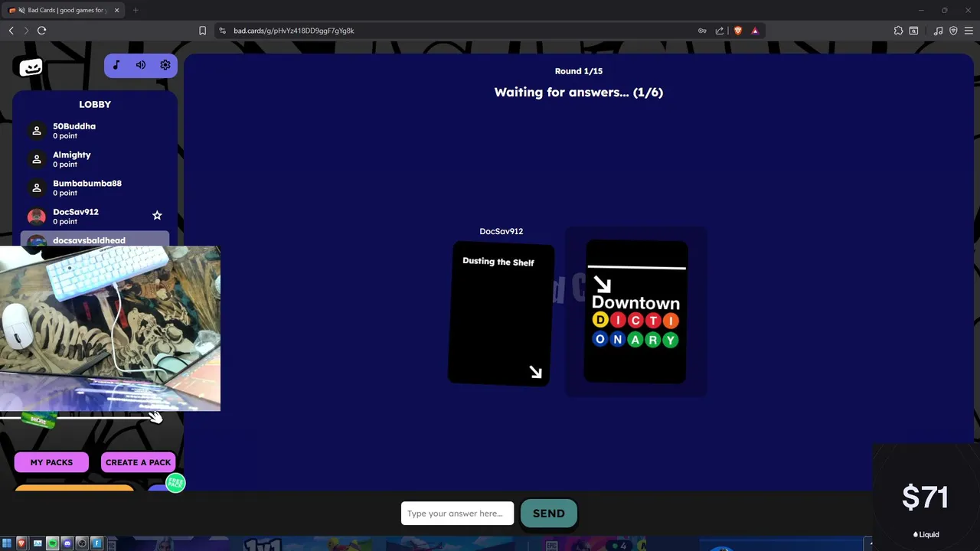This screenshot has height=551, width=980.
Task: Go forward with browser forward arrow
Action: [x=26, y=31]
